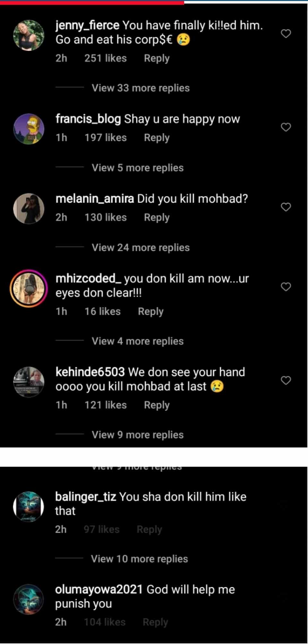Image resolution: width=308 pixels, height=644 pixels.
Task: Expand View 24 more replies
Action: pyautogui.click(x=141, y=247)
